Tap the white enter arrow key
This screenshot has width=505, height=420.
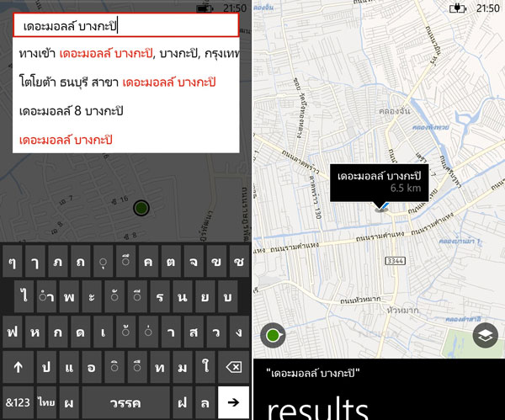233,402
